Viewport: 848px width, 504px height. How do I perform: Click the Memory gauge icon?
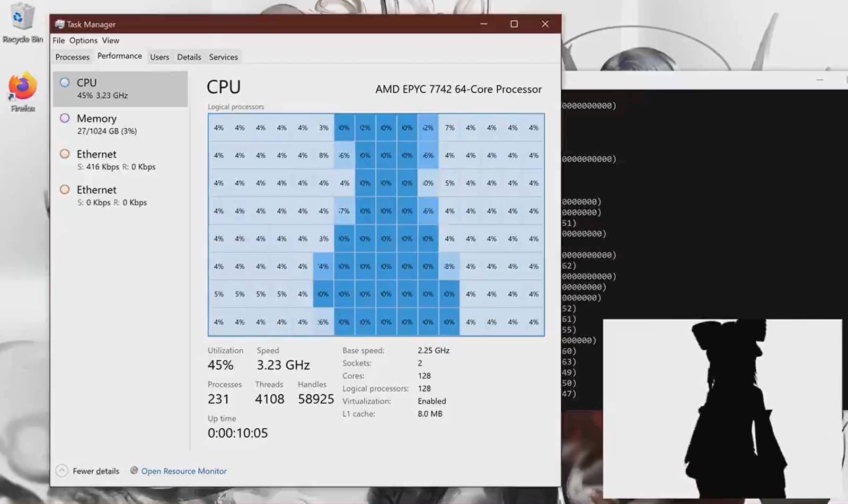coord(65,118)
